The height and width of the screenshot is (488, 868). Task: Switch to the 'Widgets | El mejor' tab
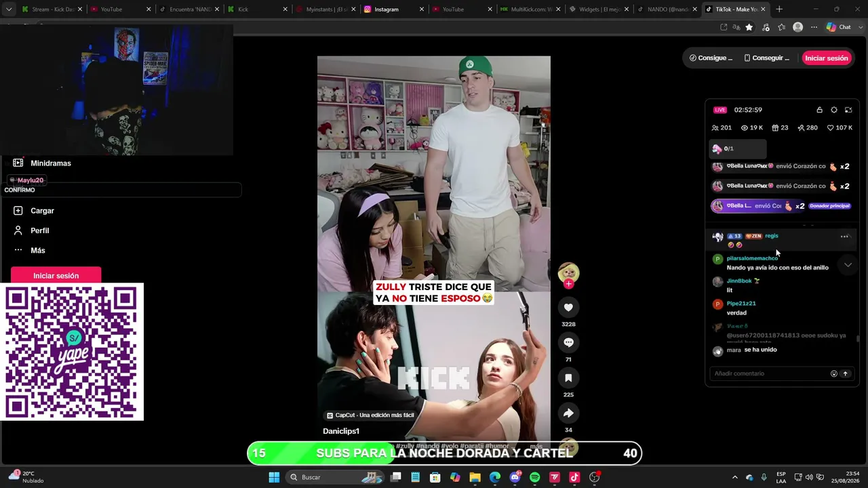tap(599, 9)
